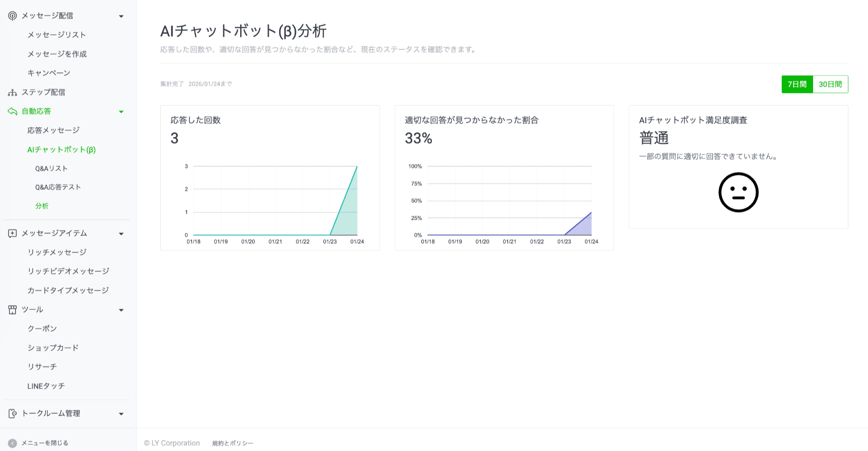Open the クーポン page
This screenshot has height=451, width=868.
43,328
